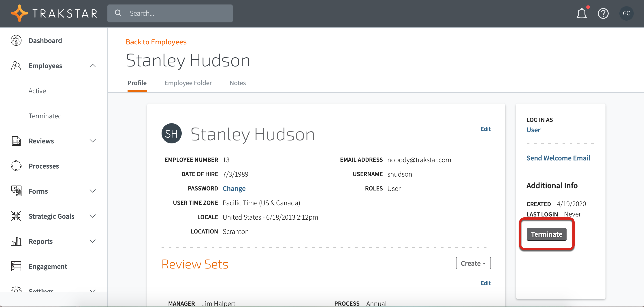Switch to the Notes tab

coord(237,83)
